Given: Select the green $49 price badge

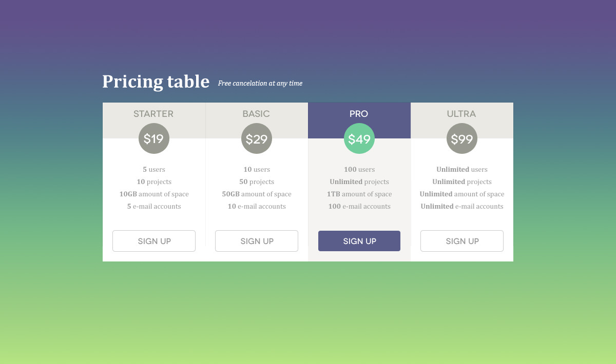Looking at the screenshot, I should point(359,138).
